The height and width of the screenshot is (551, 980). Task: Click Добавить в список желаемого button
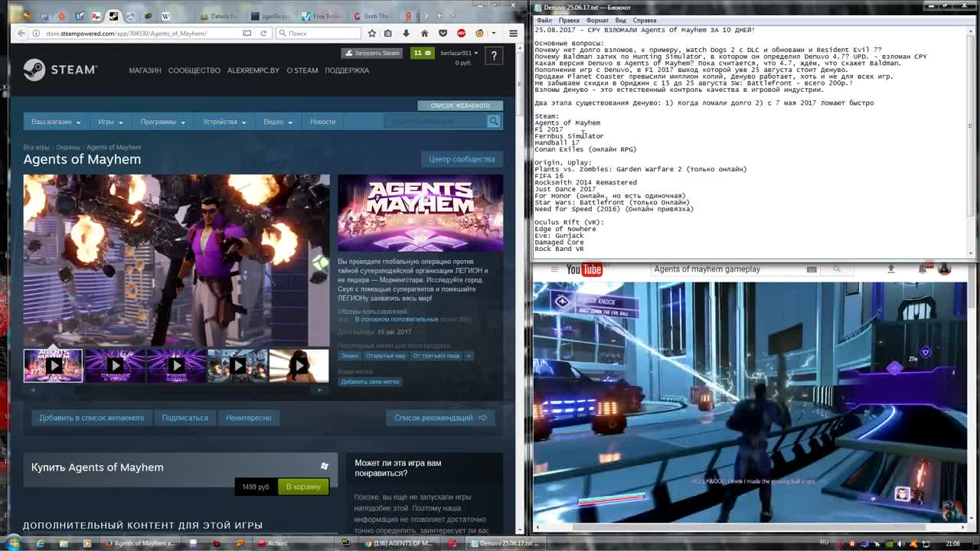(91, 418)
